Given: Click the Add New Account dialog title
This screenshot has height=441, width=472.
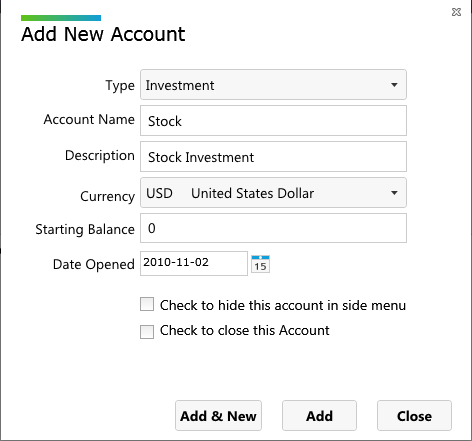Looking at the screenshot, I should 103,34.
